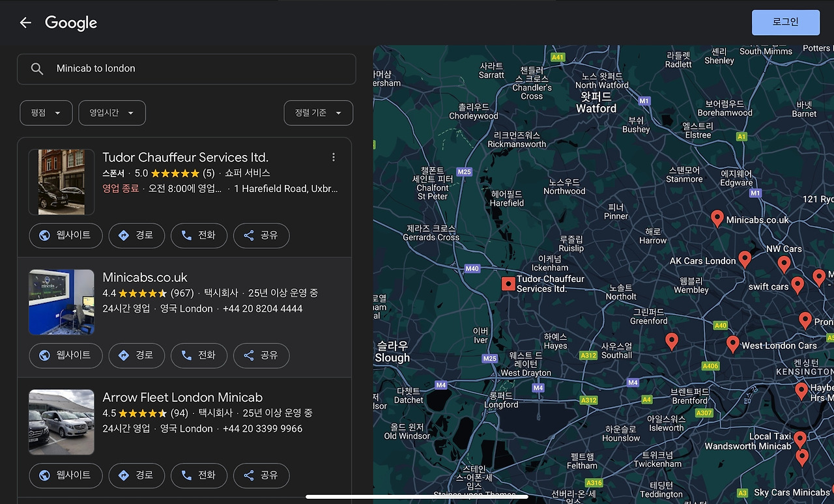Click the 스폰서 sponsored label
This screenshot has width=834, height=504.
coord(113,173)
